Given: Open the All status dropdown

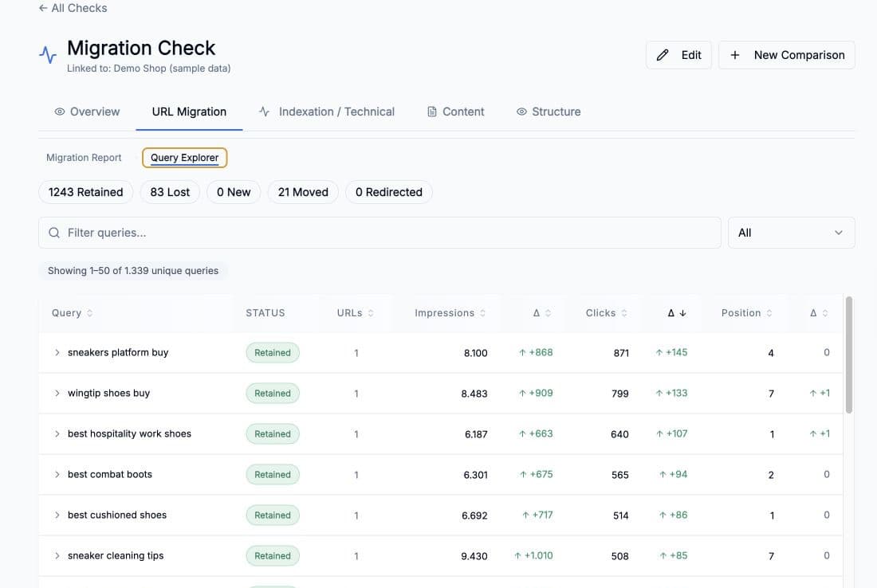Looking at the screenshot, I should click(792, 233).
